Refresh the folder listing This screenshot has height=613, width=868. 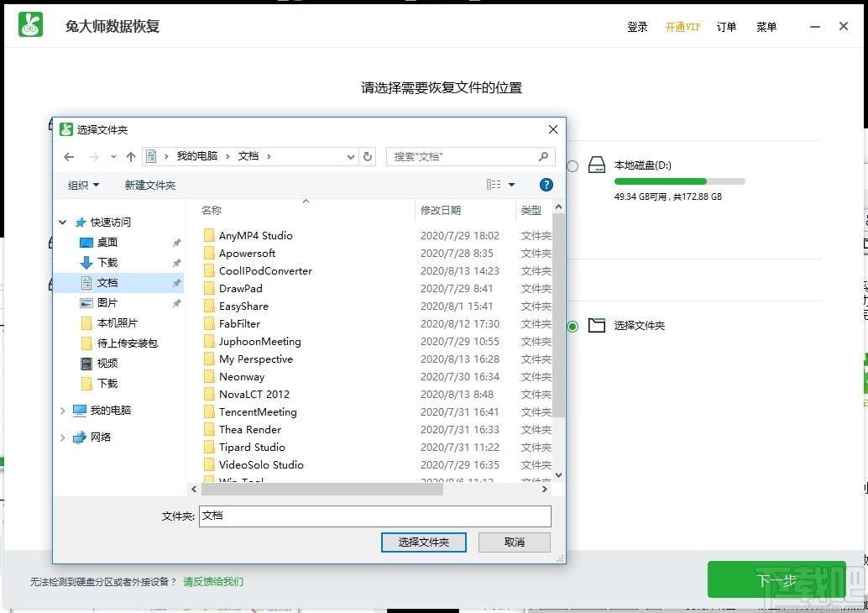coord(368,157)
